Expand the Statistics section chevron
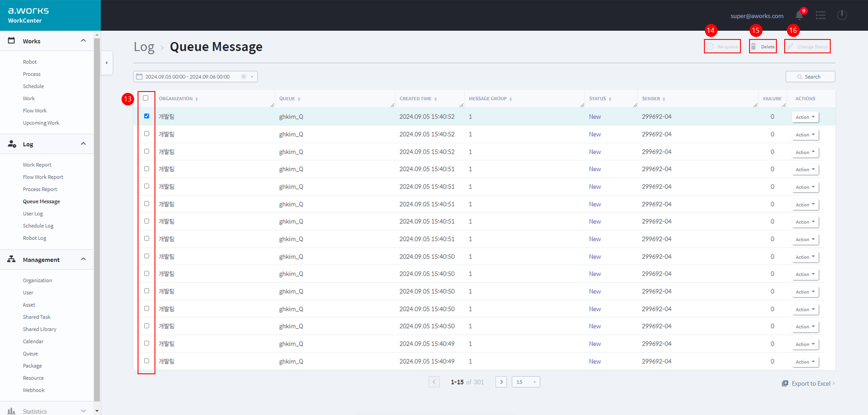The height and width of the screenshot is (415, 868). point(83,411)
